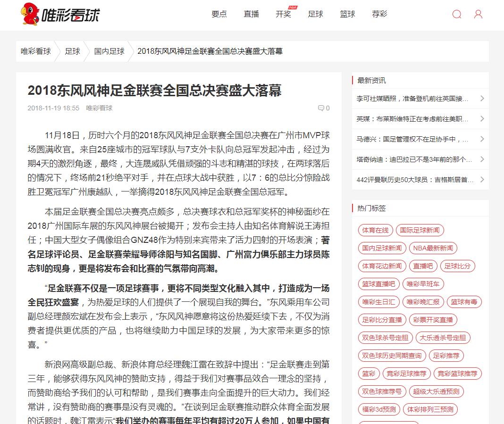504x424 pixels.
Task: Select the 竞彩足球推荐 tag
Action: (x=407, y=374)
